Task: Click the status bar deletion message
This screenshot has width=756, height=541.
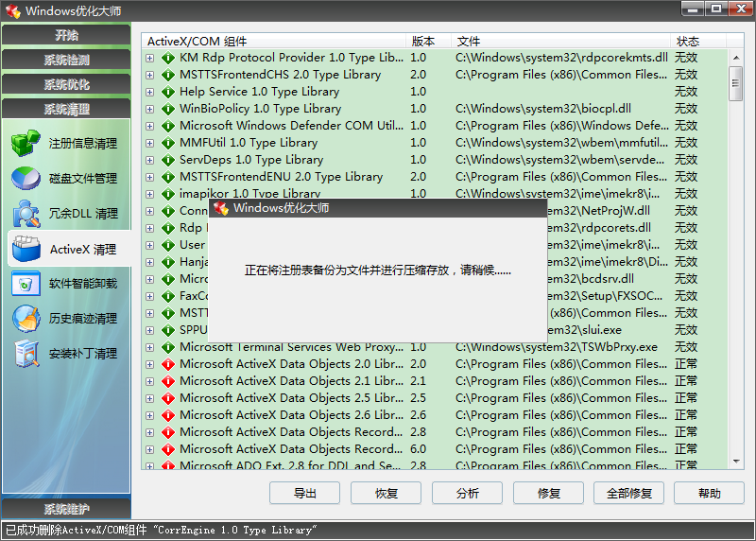Action: [x=161, y=530]
